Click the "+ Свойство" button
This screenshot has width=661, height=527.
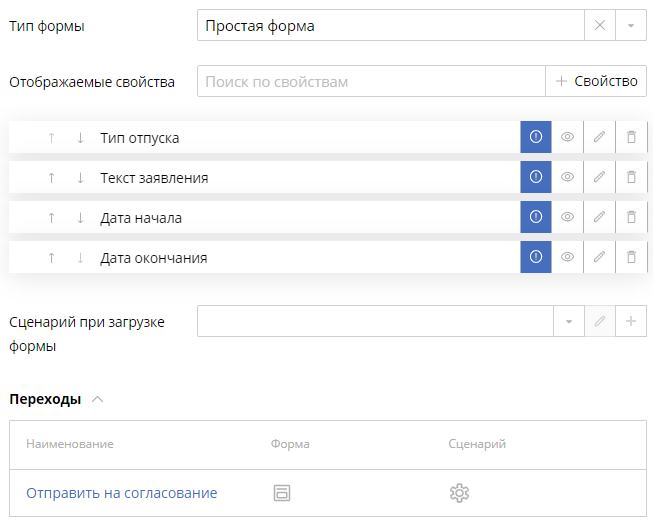pos(596,81)
